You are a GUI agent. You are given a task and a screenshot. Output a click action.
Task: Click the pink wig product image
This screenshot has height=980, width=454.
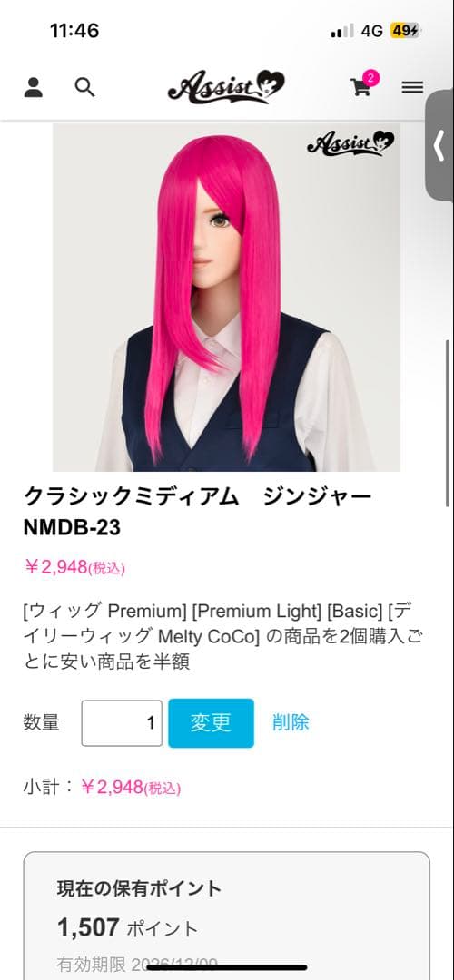pyautogui.click(x=226, y=297)
